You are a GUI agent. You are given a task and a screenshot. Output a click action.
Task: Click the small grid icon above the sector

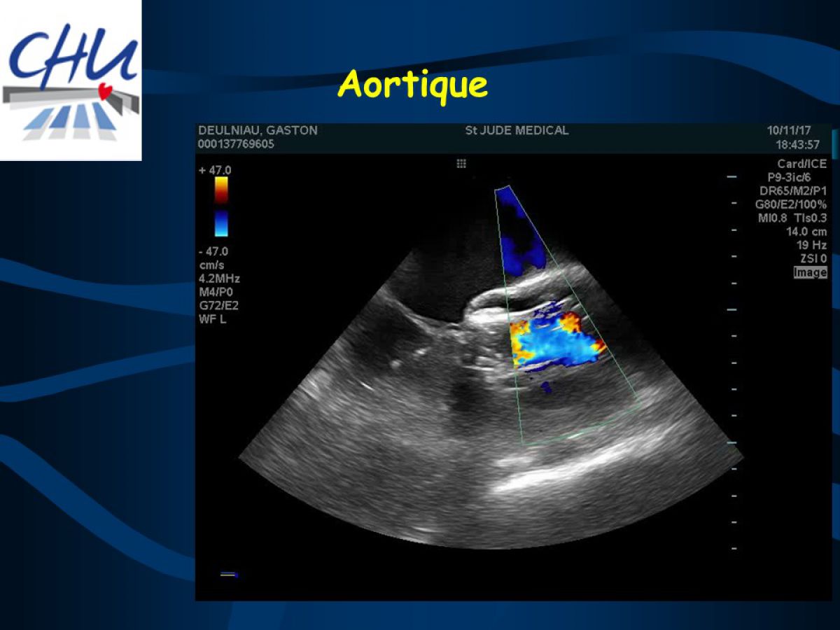click(461, 163)
